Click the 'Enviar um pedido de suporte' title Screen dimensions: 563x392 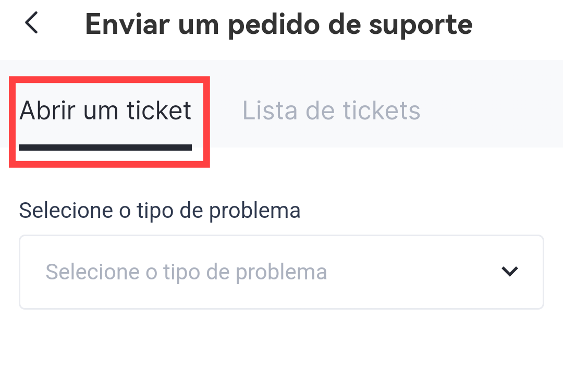click(278, 24)
